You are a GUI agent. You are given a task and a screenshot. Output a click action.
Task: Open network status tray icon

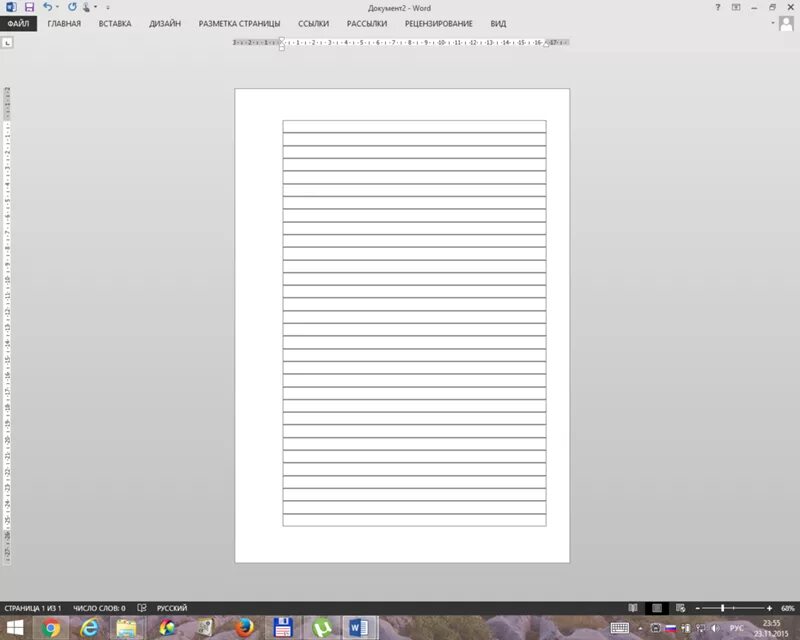click(x=701, y=628)
